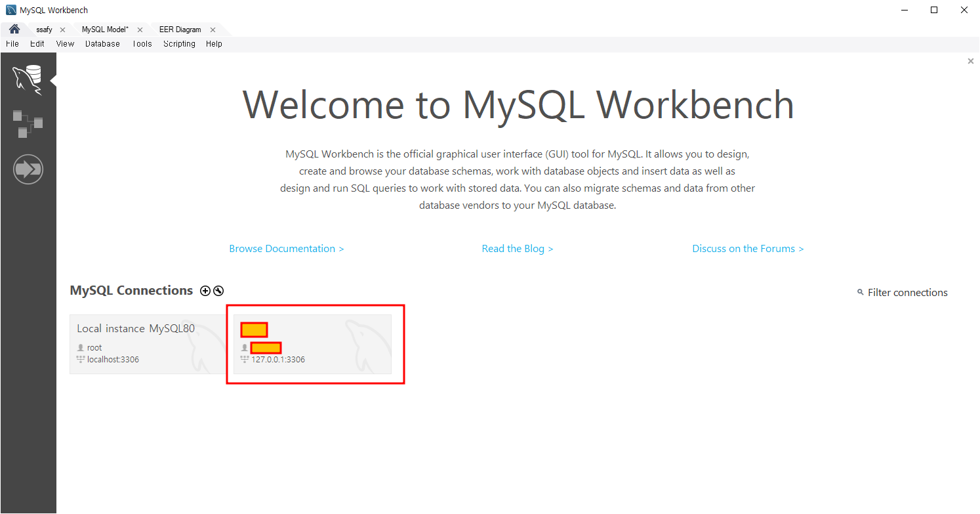Open the Migration wizard sidebar icon
This screenshot has width=980, height=514.
(x=28, y=169)
